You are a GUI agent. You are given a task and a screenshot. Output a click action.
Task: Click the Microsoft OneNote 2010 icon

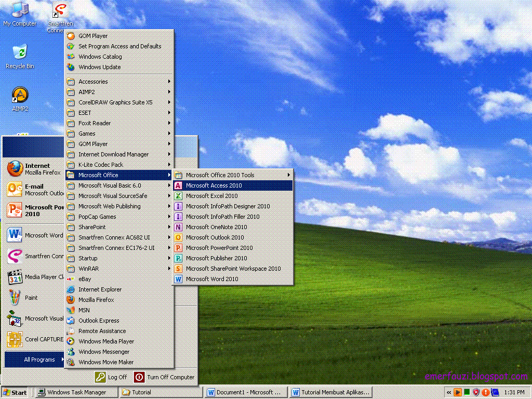pyautogui.click(x=178, y=227)
